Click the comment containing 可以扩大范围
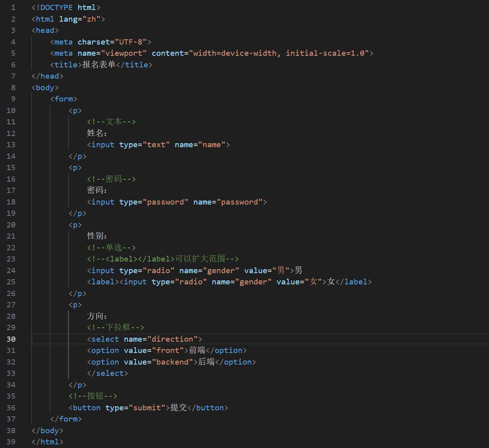This screenshot has width=489, height=448. tap(163, 259)
